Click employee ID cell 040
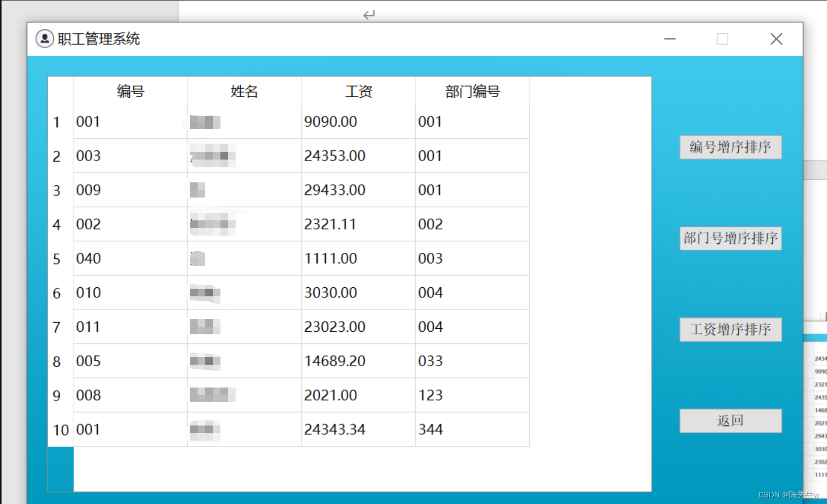The image size is (827, 504). tap(130, 258)
